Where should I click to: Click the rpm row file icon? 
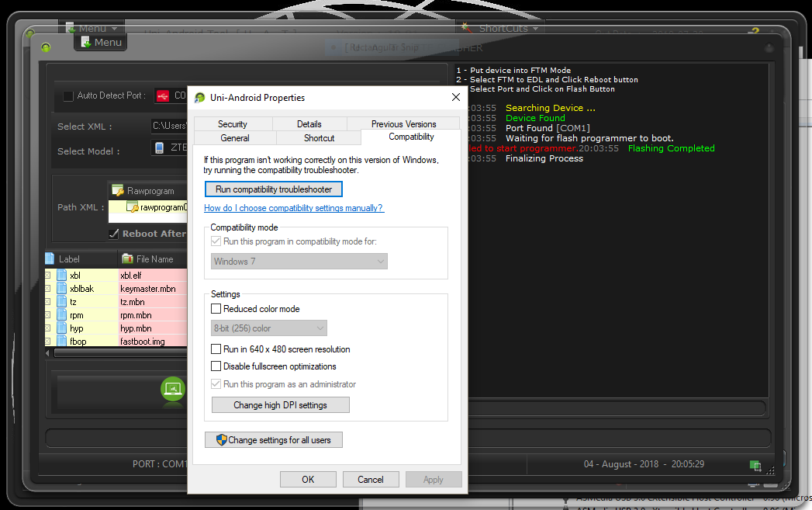click(x=61, y=315)
